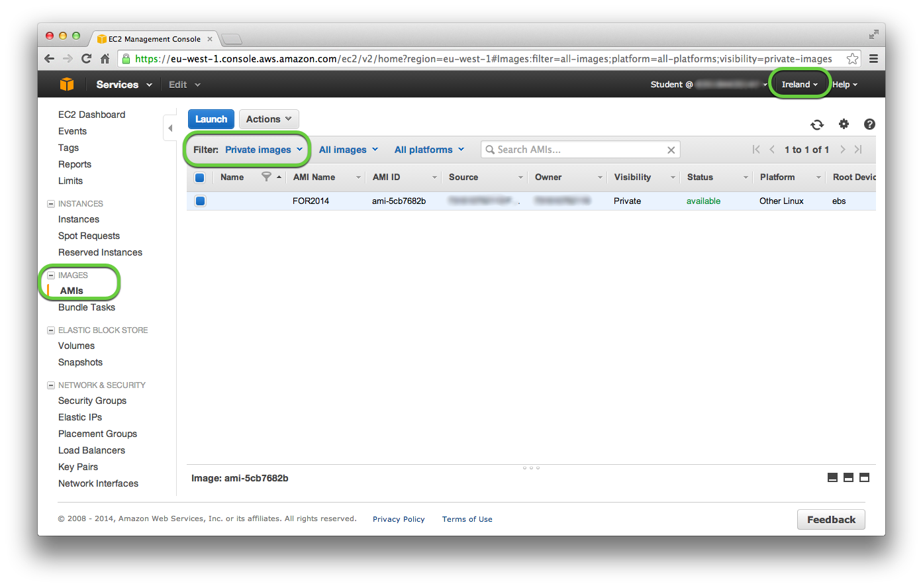Image resolution: width=923 pixels, height=588 pixels.
Task: Collapse the sidebar with the left arrow tab
Action: [170, 128]
